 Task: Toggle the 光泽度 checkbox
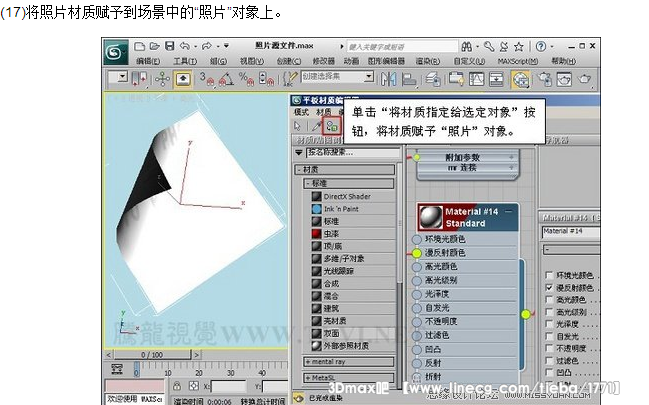click(549, 324)
